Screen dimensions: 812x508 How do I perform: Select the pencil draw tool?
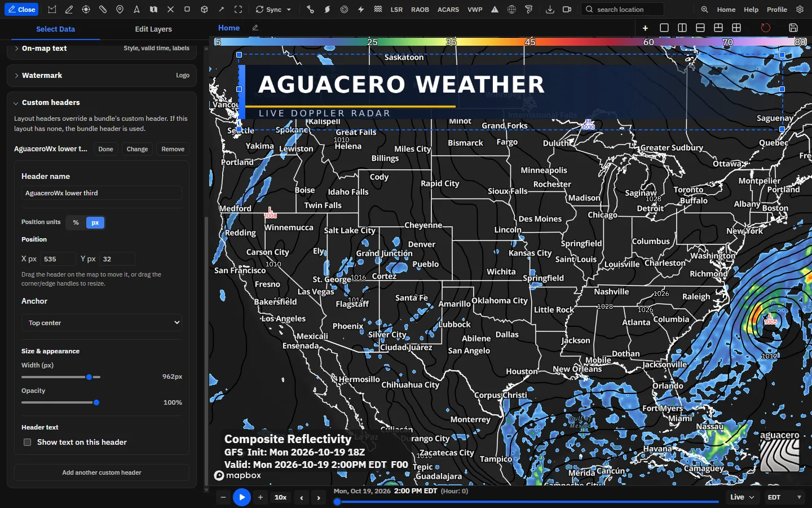tap(69, 10)
